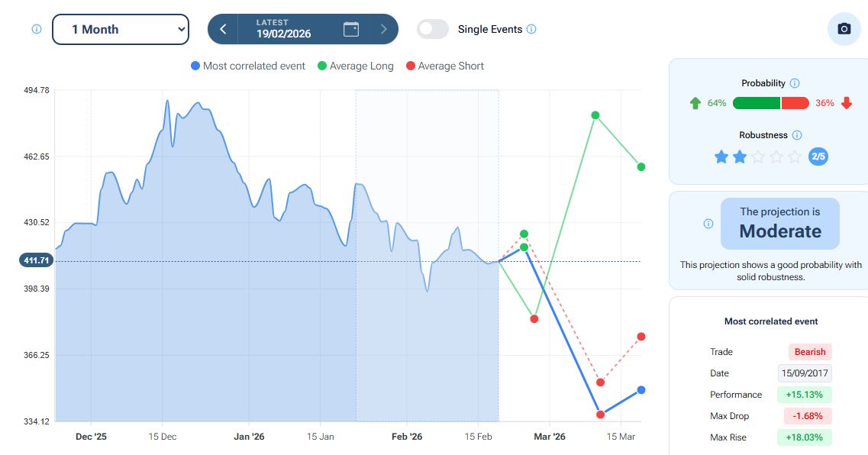Open the calendar date picker icon
Image resolution: width=868 pixels, height=455 pixels.
pyautogui.click(x=351, y=29)
